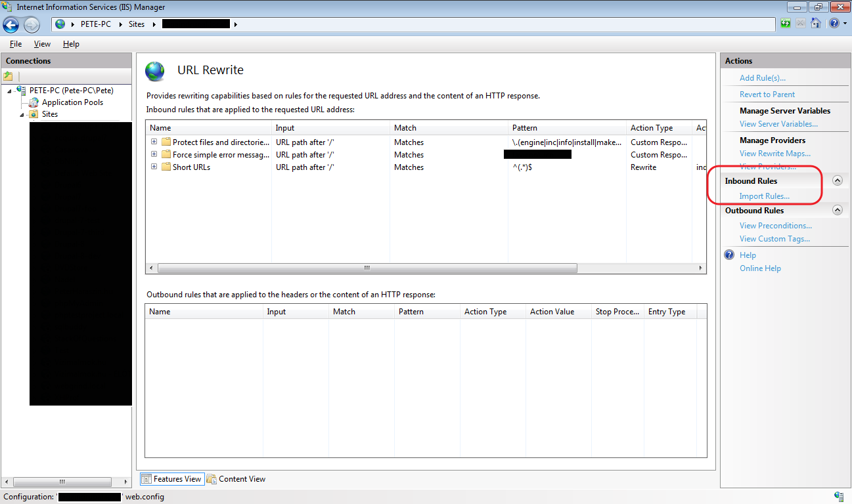The height and width of the screenshot is (504, 852).
Task: Click outbound rules Stop Processing column header
Action: (x=617, y=312)
